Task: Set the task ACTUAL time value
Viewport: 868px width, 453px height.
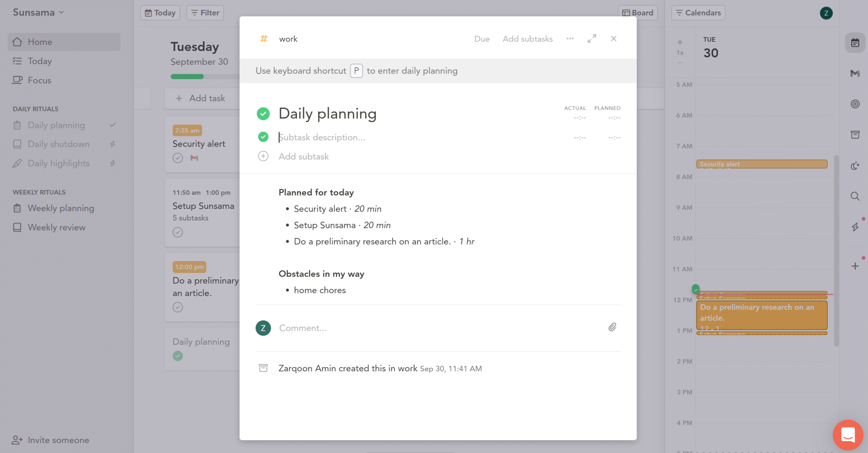Action: [579, 118]
